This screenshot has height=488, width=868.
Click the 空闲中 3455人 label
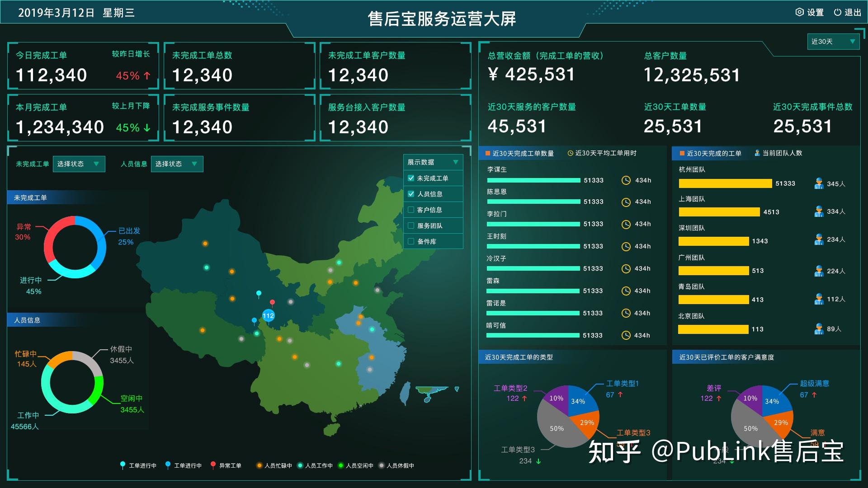[x=132, y=404]
